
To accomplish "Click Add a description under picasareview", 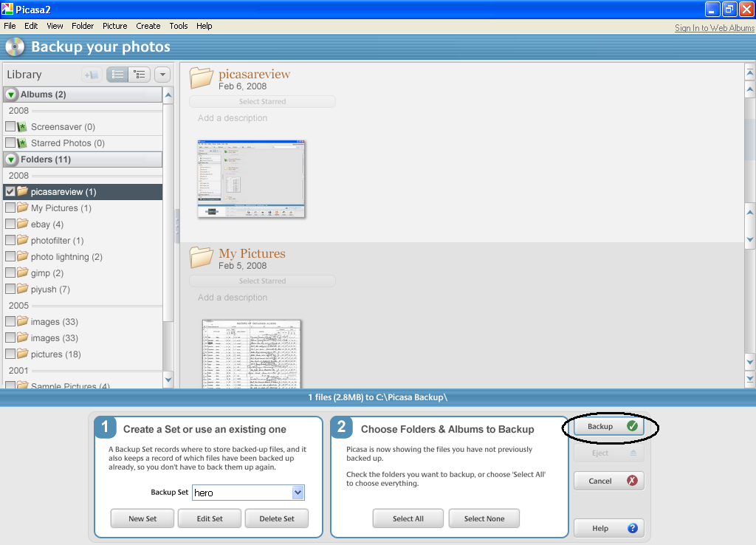I will pyautogui.click(x=233, y=118).
